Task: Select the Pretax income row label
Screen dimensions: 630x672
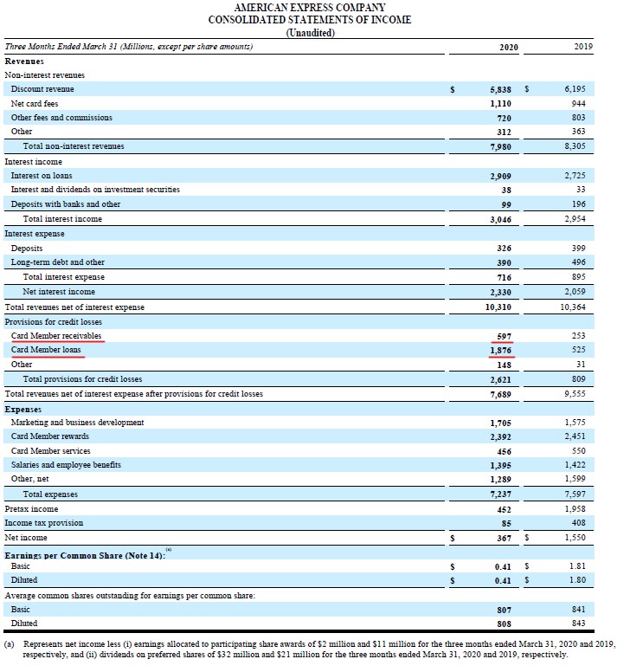Action: [33, 508]
